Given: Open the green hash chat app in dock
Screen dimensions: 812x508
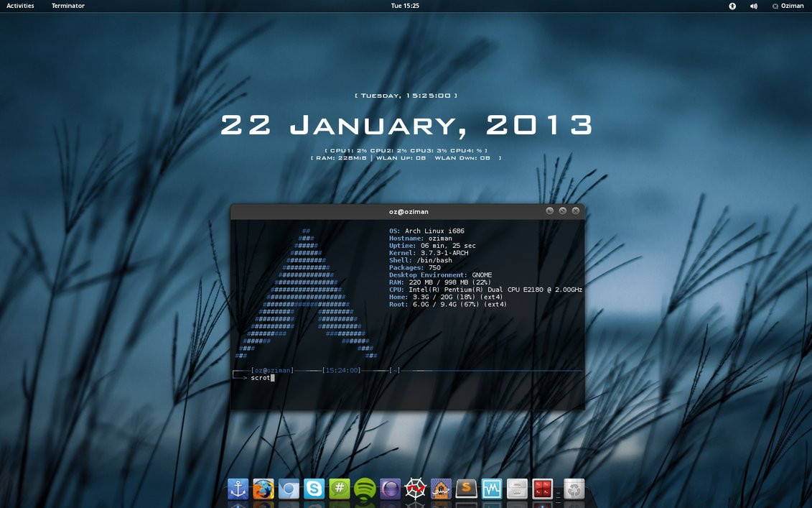Looking at the screenshot, I should (x=340, y=489).
